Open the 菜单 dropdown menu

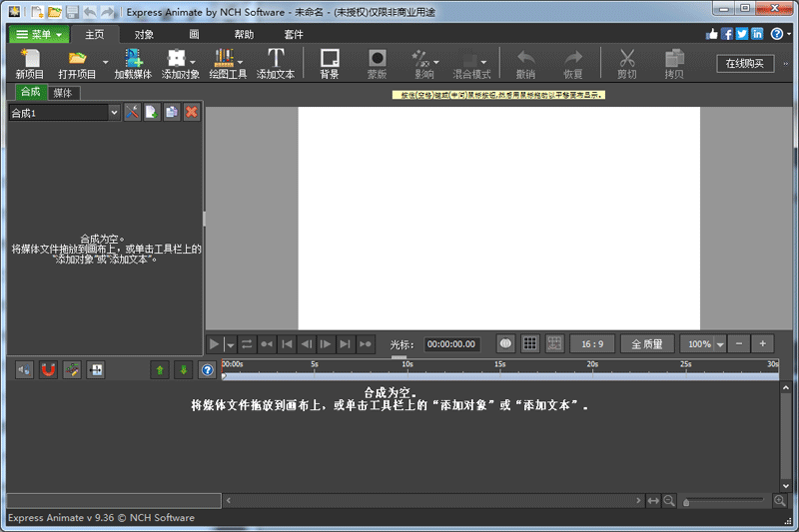point(39,35)
